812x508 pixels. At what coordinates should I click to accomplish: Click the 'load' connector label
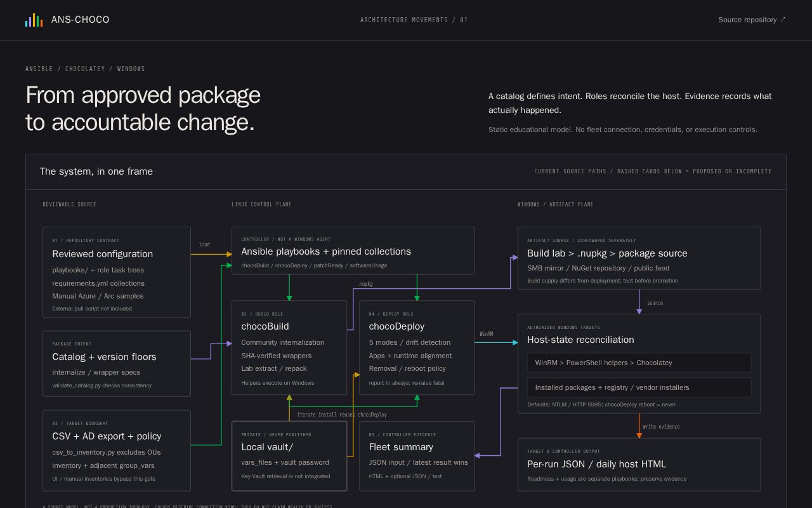[x=204, y=244]
